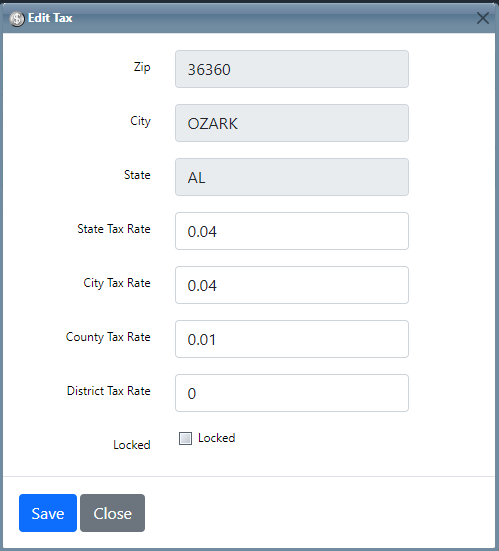Click the State Tax Rate label
The width and height of the screenshot is (499, 551).
(114, 229)
